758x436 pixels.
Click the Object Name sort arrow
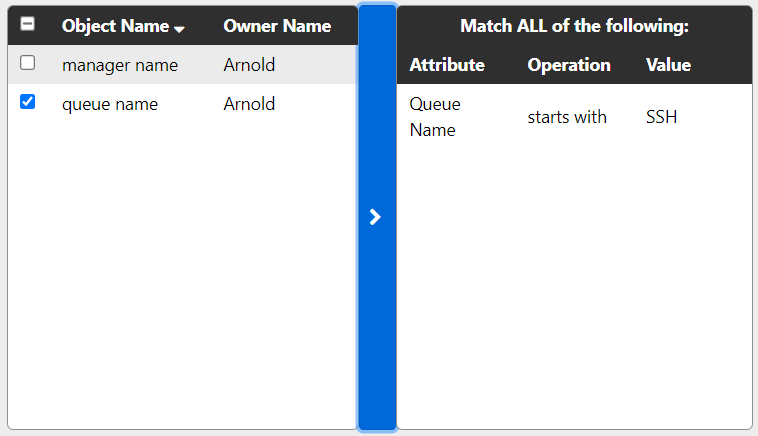[x=179, y=29]
